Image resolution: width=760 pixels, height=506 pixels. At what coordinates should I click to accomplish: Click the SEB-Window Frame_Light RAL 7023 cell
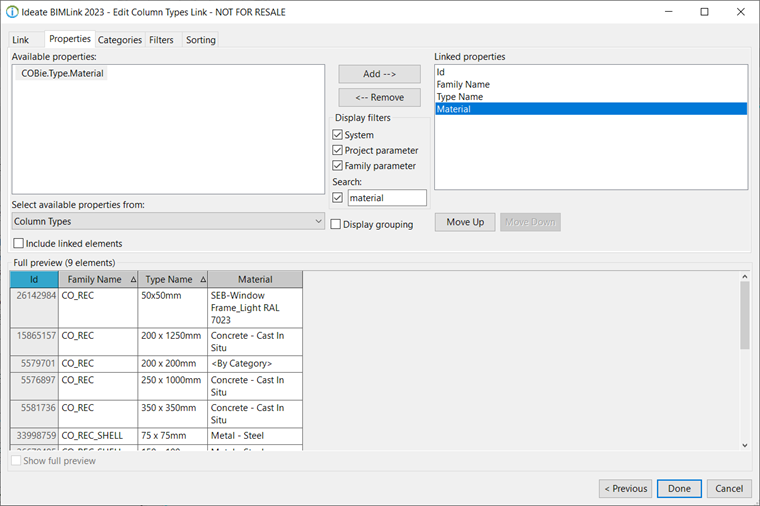pyautogui.click(x=255, y=308)
